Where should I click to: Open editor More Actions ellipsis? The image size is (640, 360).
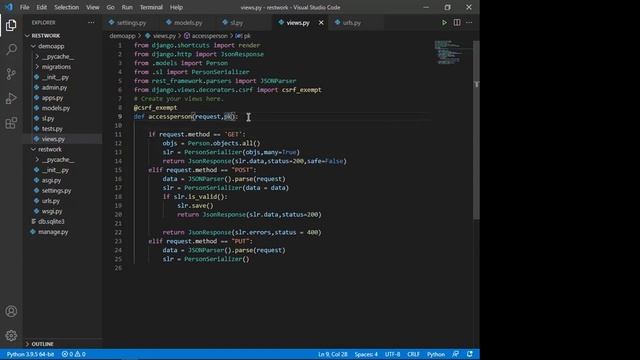click(x=469, y=23)
